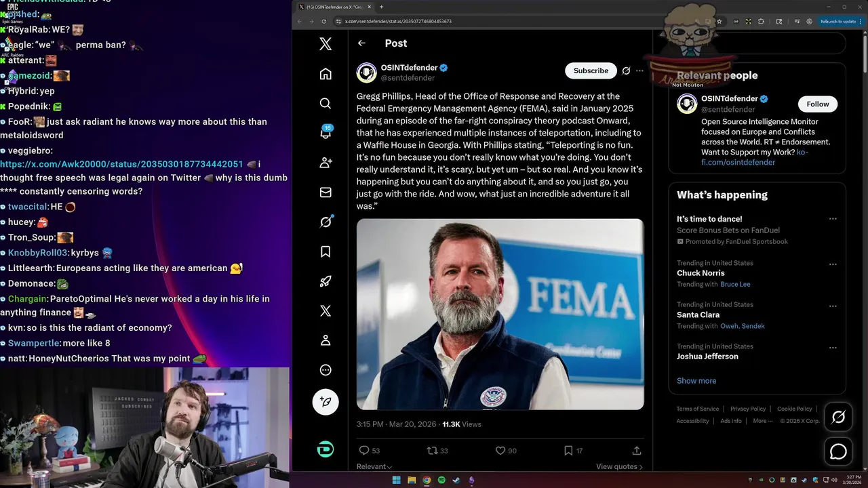
Task: Click x.com/Awk20000 link in chat
Action: point(121,164)
